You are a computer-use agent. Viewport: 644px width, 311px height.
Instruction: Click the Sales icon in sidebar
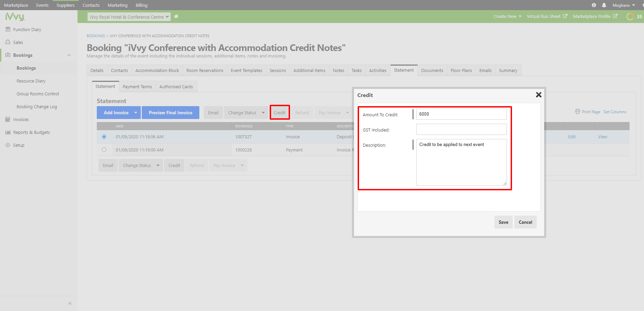coord(8,42)
